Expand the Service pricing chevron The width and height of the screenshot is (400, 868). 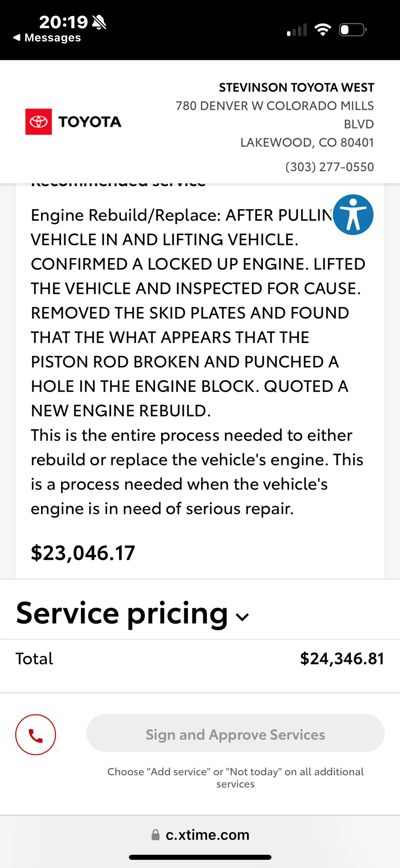242,617
